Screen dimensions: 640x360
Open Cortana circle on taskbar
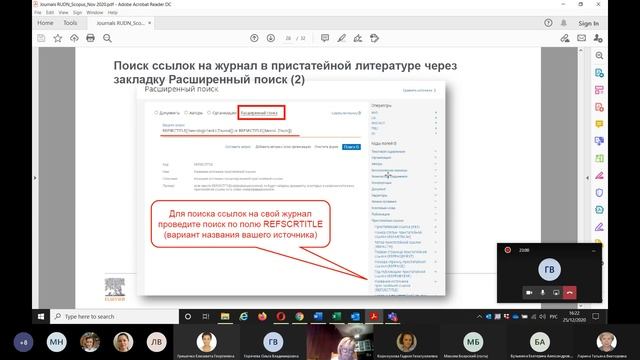(x=188, y=317)
